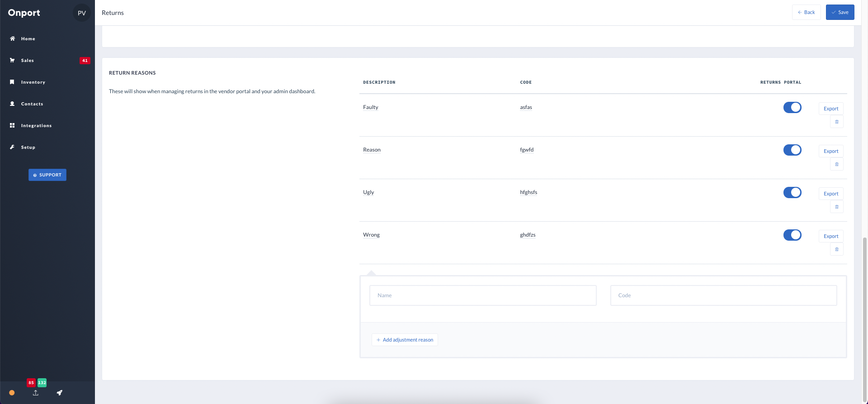The image size is (868, 404).
Task: Click the Contacts person icon
Action: pyautogui.click(x=12, y=104)
